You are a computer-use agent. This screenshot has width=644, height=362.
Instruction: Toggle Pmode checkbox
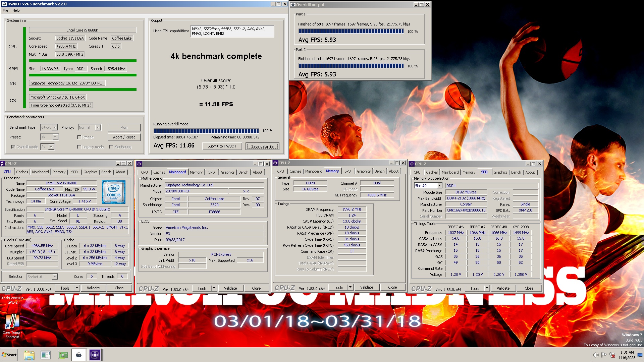(79, 137)
